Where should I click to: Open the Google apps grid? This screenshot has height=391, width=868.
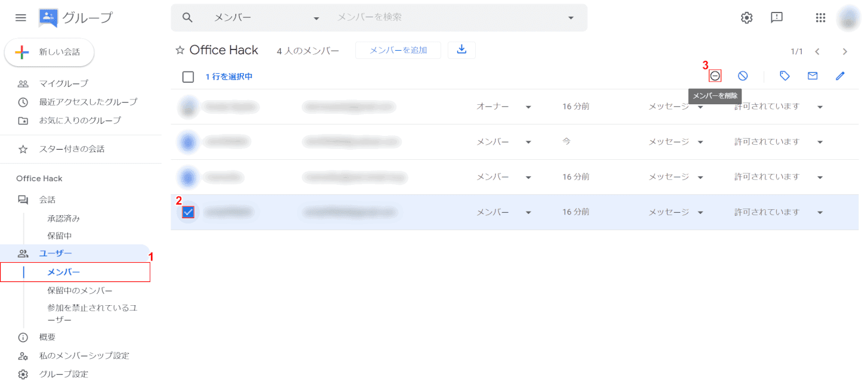[821, 18]
